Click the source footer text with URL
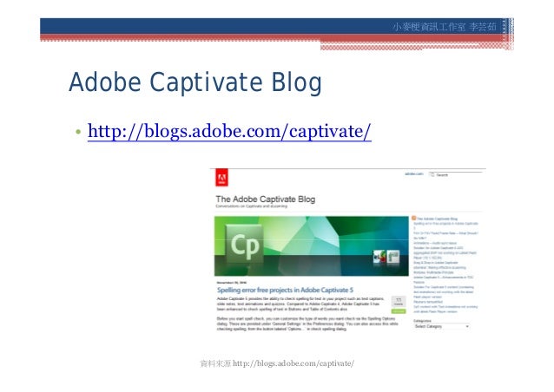The height and width of the screenshot is (392, 554). click(x=277, y=363)
